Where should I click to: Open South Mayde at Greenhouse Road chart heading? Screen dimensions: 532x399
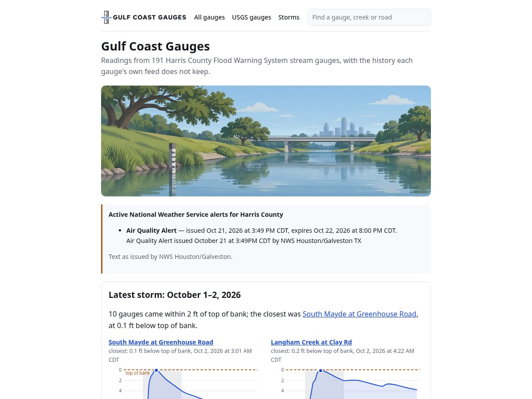point(161,342)
